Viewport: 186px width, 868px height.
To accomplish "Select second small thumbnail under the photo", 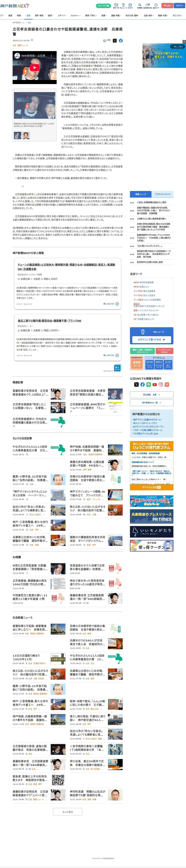I will pos(26,135).
